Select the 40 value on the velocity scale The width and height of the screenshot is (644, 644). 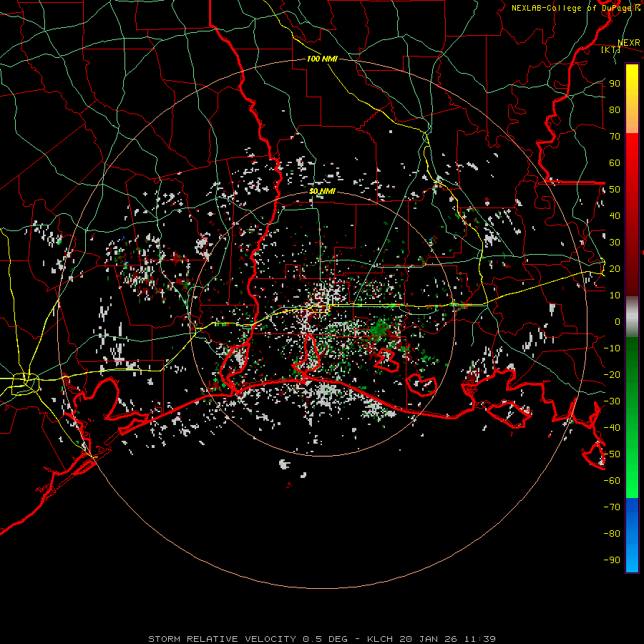[x=615, y=215]
